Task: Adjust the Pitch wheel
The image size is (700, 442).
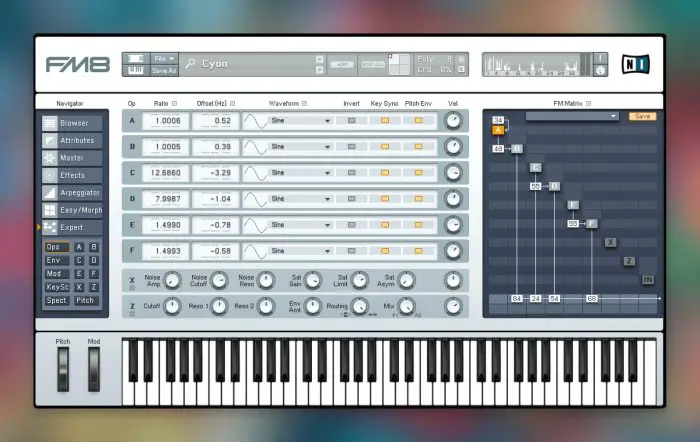Action: pos(63,369)
